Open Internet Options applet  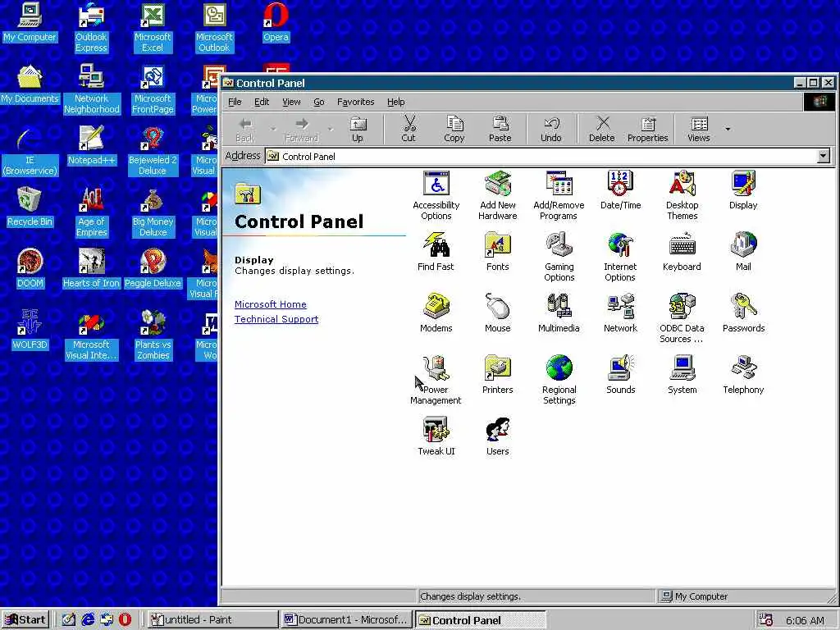(620, 257)
